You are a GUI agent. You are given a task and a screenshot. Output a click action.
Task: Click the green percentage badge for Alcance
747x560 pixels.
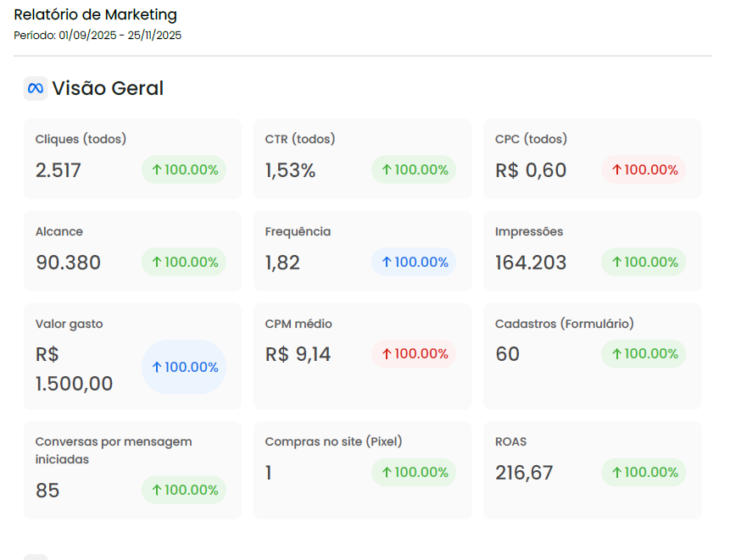click(x=184, y=262)
